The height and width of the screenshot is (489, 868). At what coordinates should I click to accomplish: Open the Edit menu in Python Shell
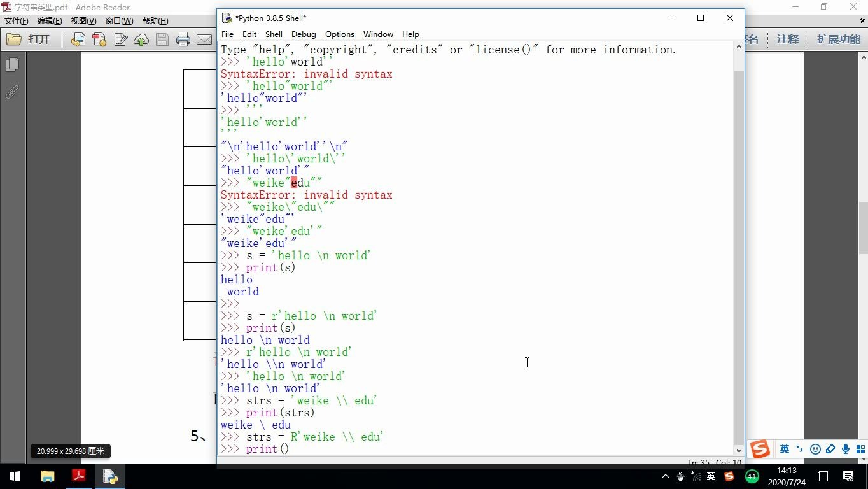pyautogui.click(x=249, y=34)
